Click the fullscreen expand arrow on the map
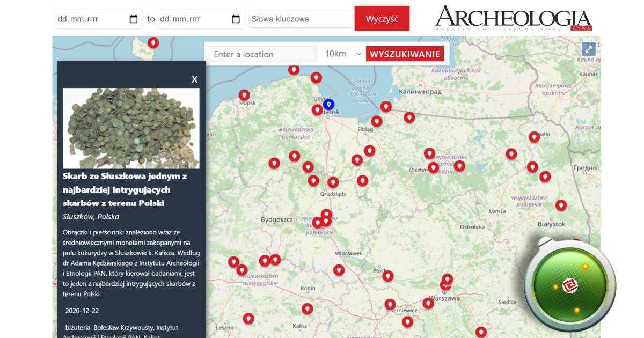 pos(589,48)
